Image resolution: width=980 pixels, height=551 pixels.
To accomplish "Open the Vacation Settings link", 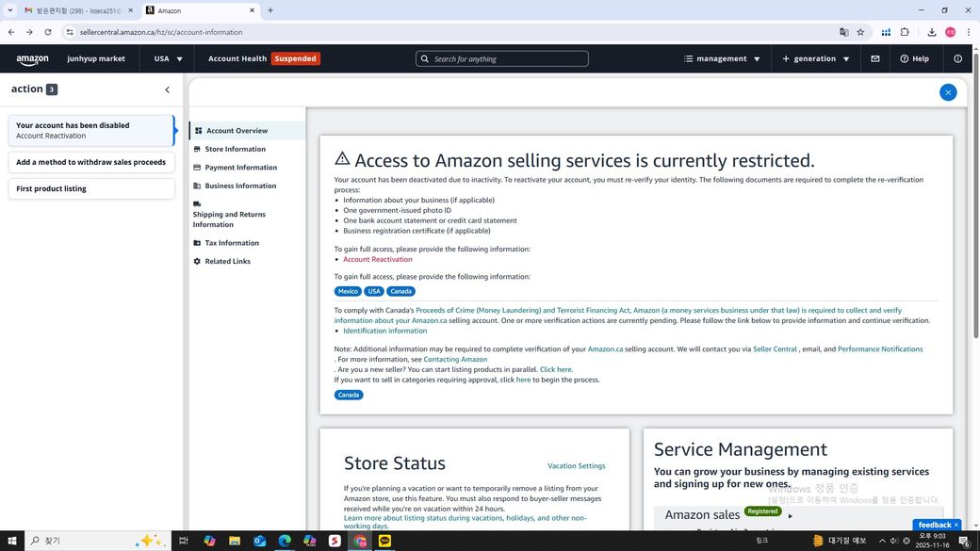I will pos(576,466).
